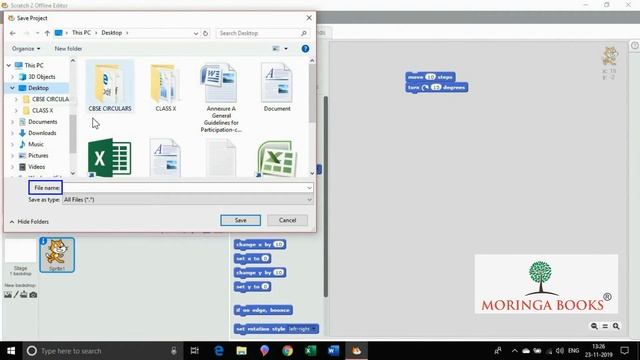
Task: Open File Explorer from taskbar
Action: pyautogui.click(x=242, y=351)
